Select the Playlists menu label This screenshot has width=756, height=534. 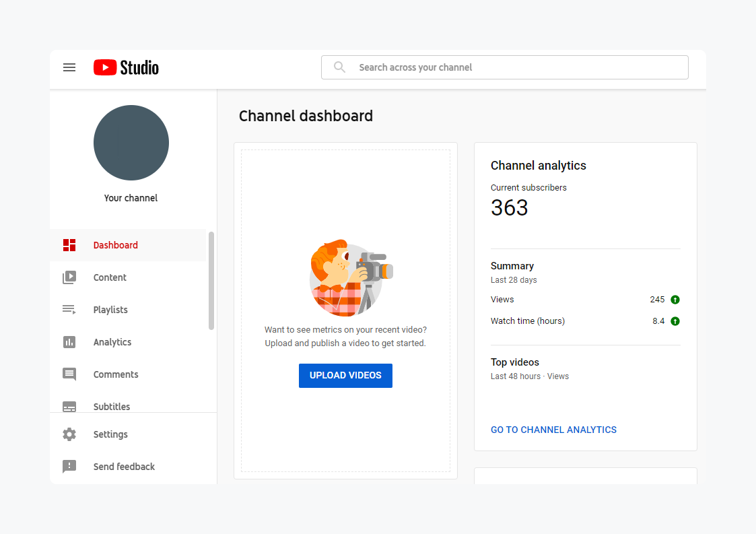click(x=110, y=310)
